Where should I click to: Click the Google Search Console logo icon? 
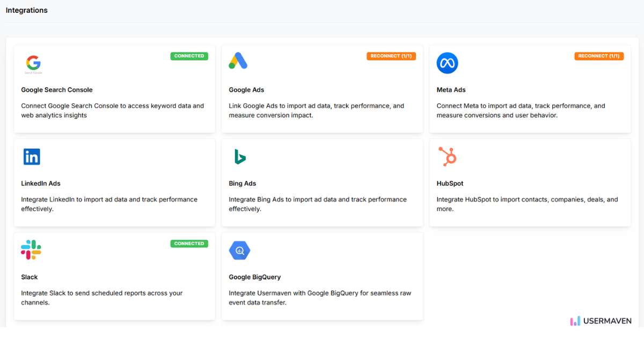[x=33, y=64]
